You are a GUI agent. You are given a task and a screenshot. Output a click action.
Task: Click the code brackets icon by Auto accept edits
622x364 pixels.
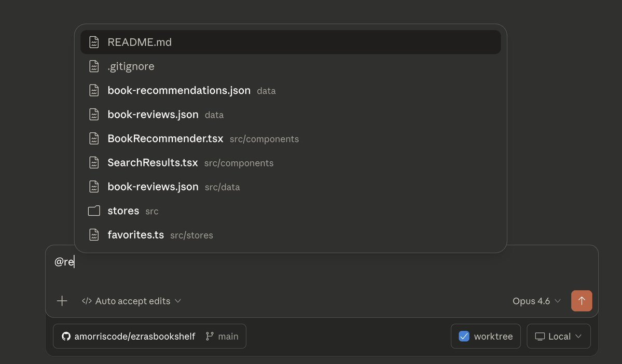(87, 301)
